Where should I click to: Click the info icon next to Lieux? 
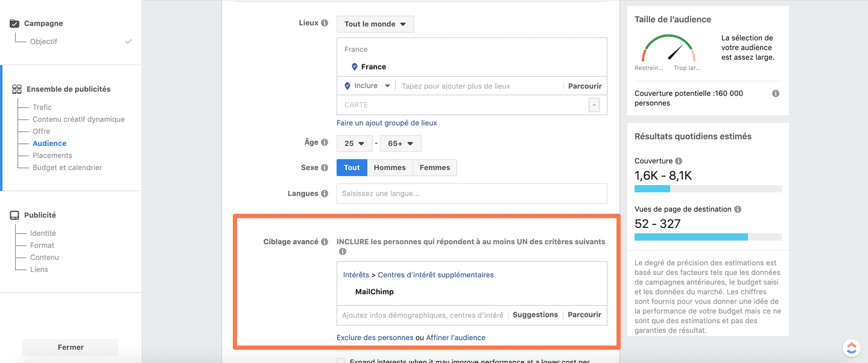[325, 24]
